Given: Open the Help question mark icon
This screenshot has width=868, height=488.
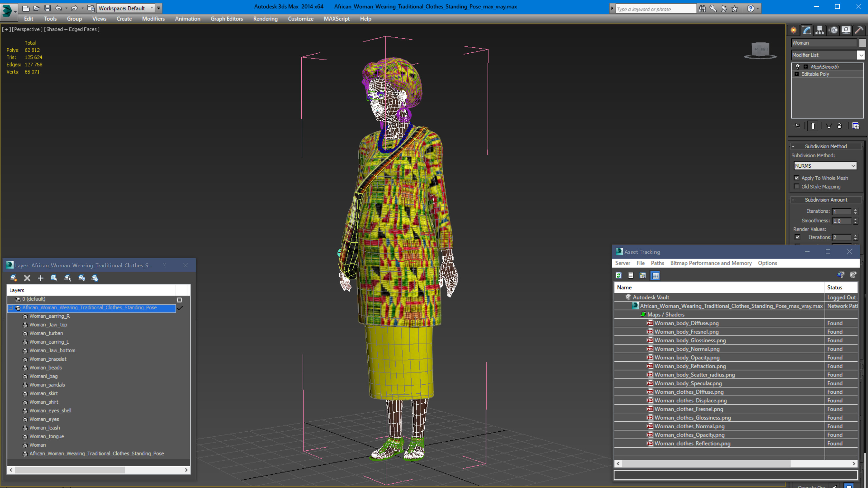Looking at the screenshot, I should coord(751,9).
